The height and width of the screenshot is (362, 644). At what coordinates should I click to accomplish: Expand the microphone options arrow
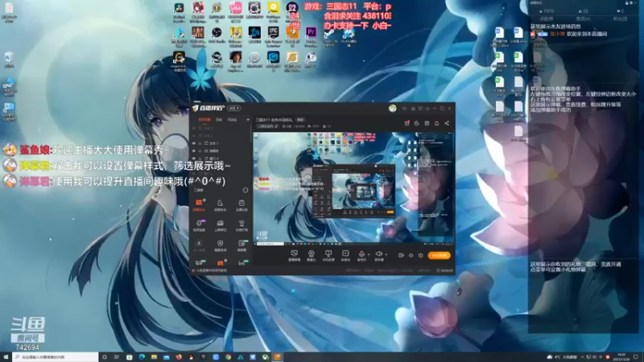coord(369,254)
